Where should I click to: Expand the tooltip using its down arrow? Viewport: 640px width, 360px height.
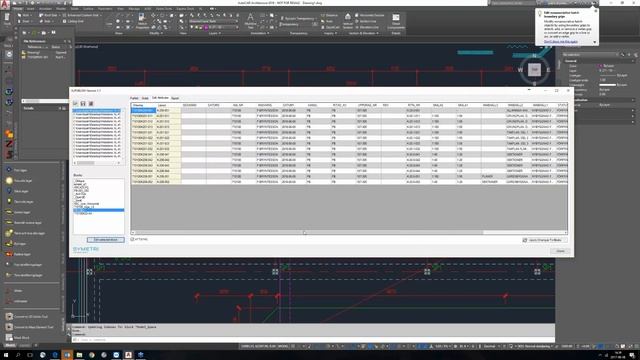[x=594, y=42]
